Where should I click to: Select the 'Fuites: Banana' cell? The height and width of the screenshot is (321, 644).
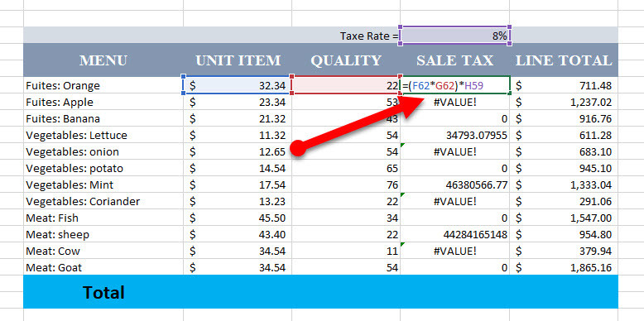(103, 118)
